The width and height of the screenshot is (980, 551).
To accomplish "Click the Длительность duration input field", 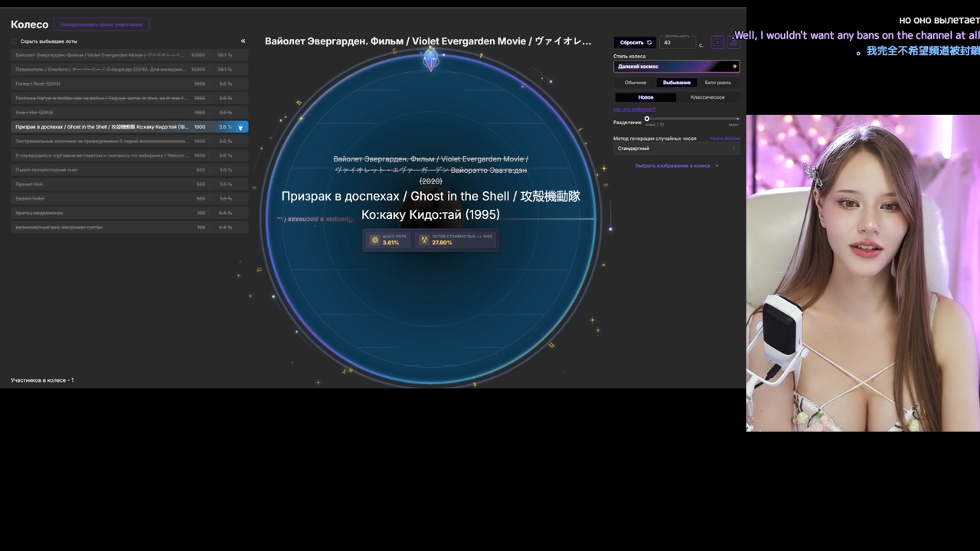I will click(678, 43).
